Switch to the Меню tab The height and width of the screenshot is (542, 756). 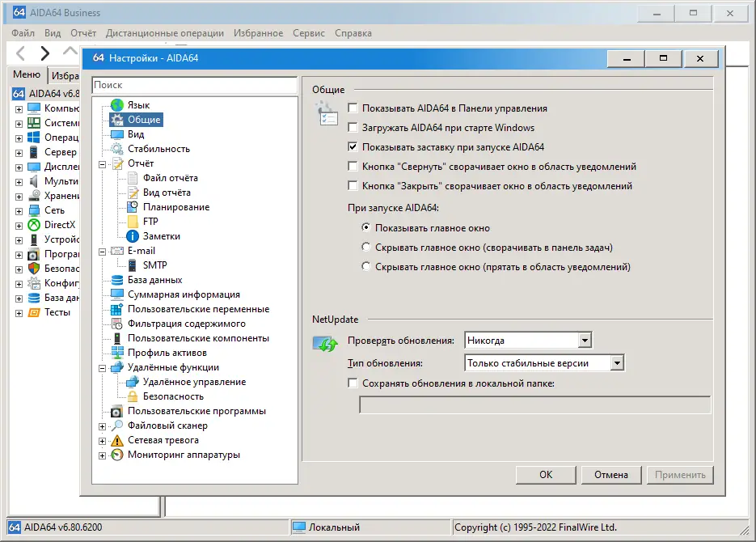(27, 74)
